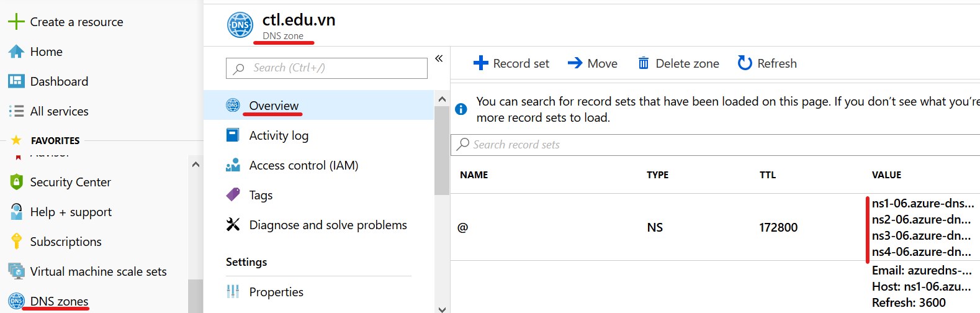Focus the Search record sets field
Viewport: 980px width, 313px height.
[x=715, y=145]
